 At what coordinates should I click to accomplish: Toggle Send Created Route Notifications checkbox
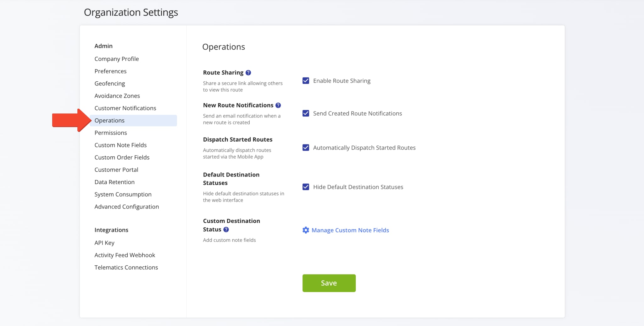(x=306, y=113)
